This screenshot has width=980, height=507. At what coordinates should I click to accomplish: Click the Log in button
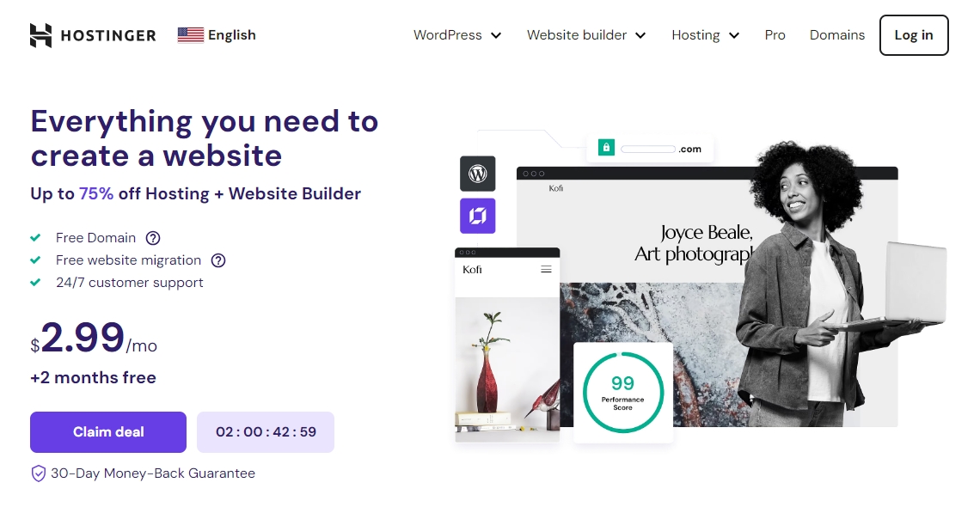click(914, 35)
